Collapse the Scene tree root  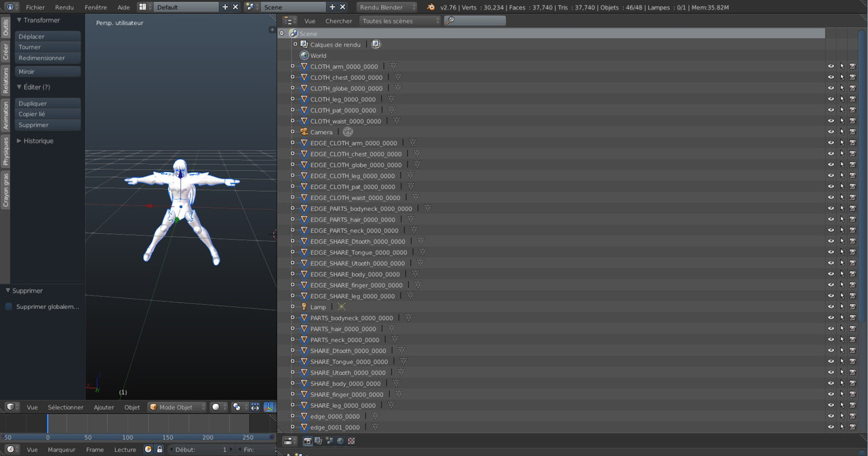click(x=282, y=33)
